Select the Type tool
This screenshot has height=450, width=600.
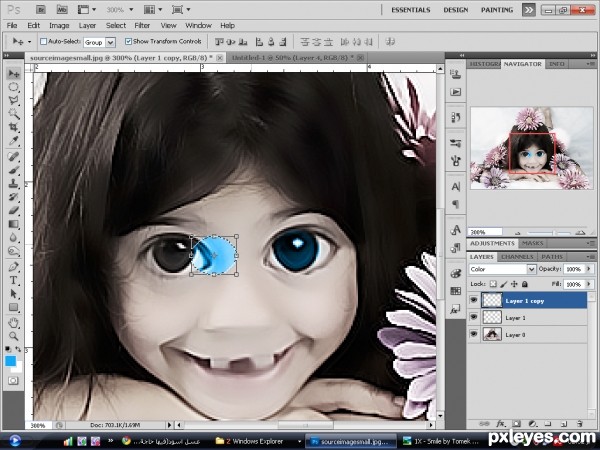[13, 280]
